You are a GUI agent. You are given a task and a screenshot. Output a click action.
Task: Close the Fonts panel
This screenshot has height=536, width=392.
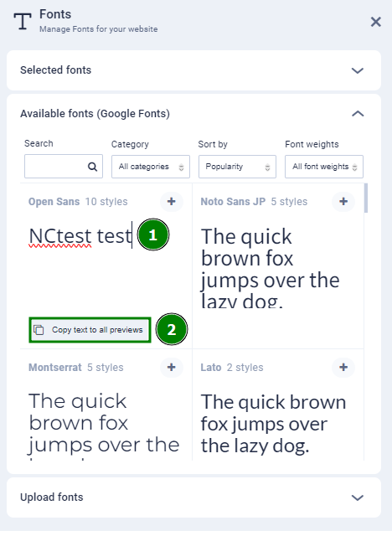375,22
